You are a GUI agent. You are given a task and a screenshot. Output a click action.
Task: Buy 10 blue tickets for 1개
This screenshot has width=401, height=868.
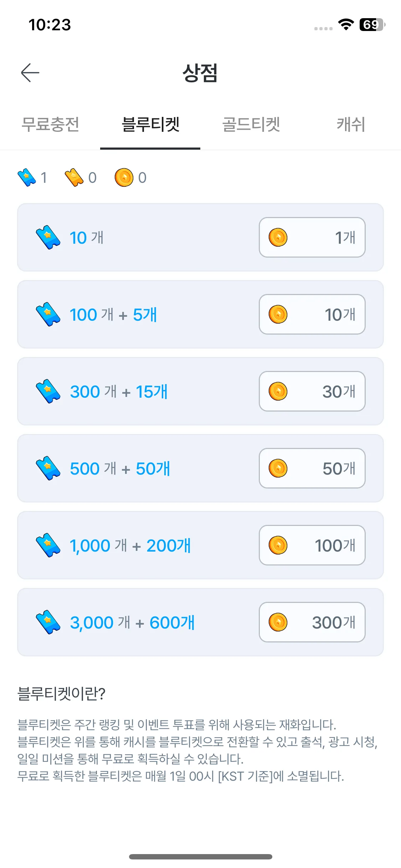pos(312,237)
